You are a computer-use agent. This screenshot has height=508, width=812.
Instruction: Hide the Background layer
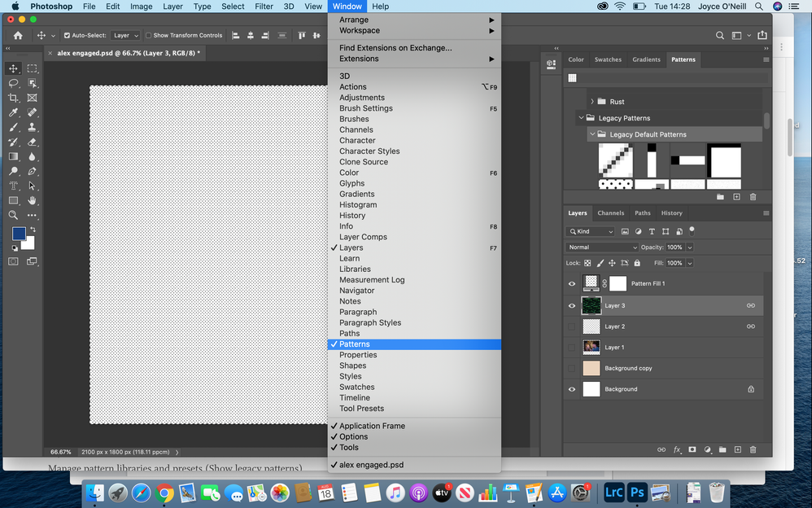[x=572, y=389]
